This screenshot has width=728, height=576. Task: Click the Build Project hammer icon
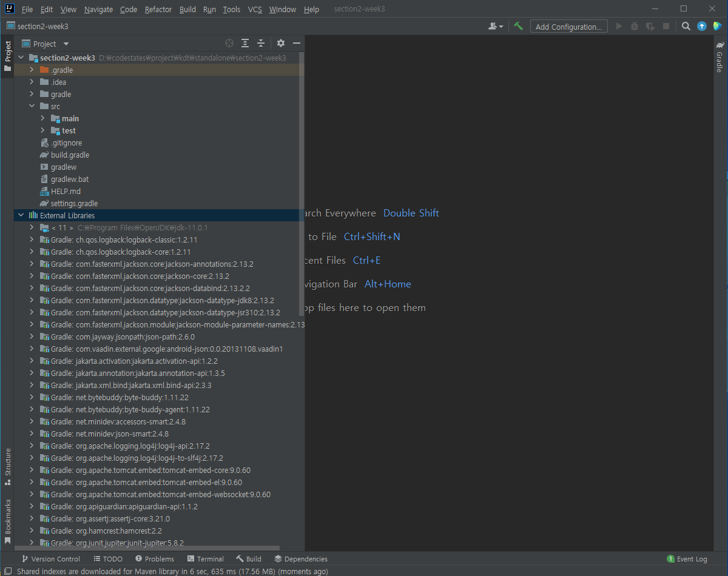coord(518,26)
